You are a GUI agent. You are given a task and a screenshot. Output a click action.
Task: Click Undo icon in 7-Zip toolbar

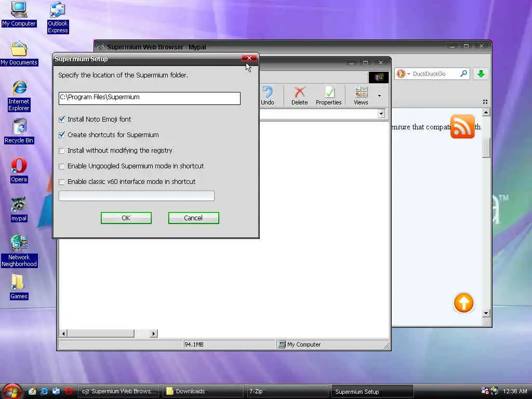pos(268,96)
